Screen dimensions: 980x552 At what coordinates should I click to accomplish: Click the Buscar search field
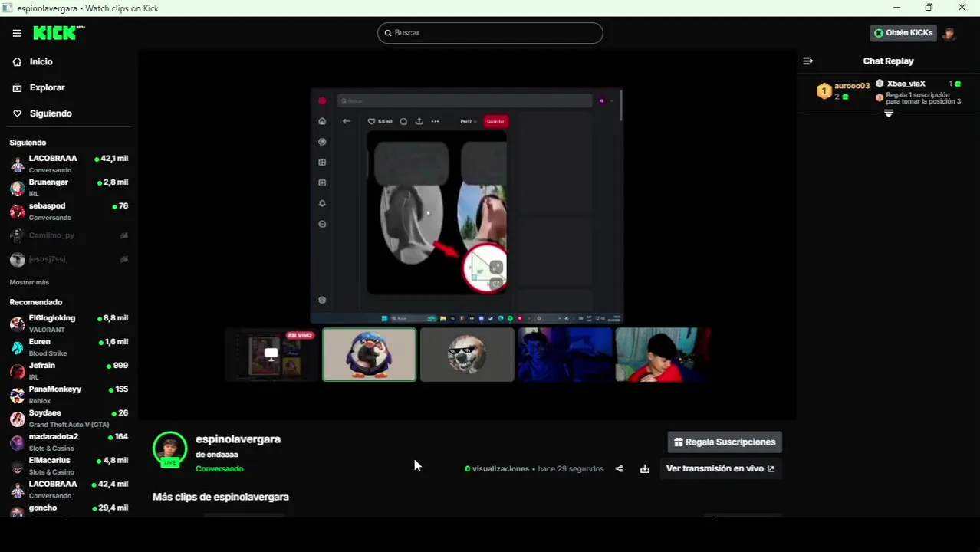(x=490, y=33)
